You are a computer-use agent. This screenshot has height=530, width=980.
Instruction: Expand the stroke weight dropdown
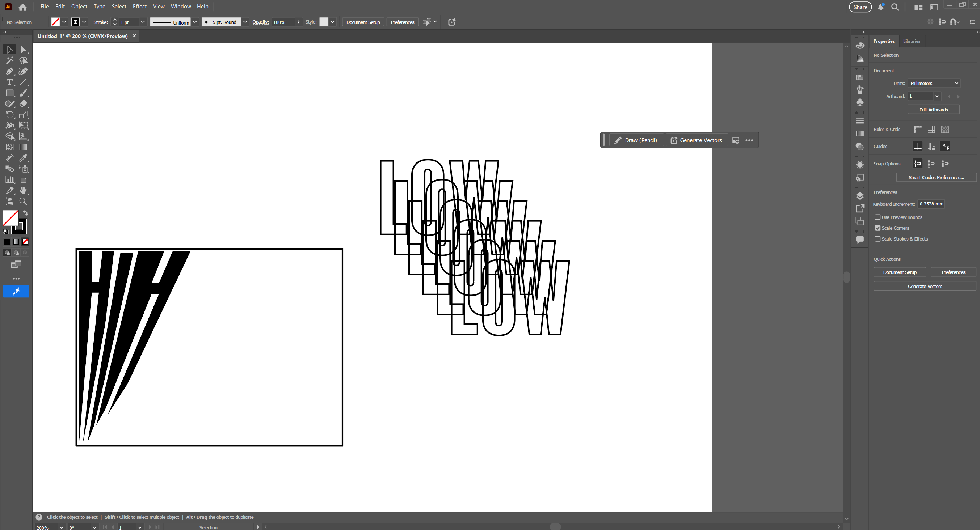tap(143, 22)
